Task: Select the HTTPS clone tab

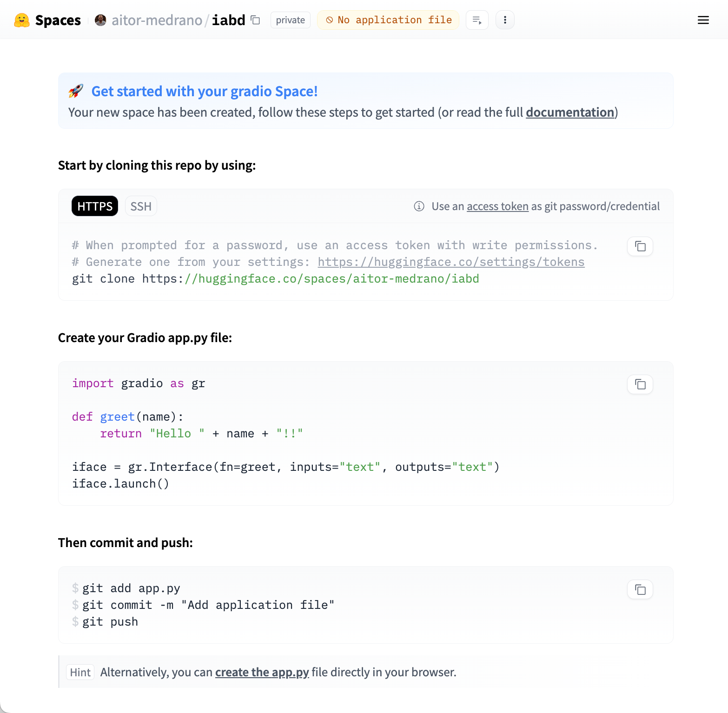Action: [95, 206]
